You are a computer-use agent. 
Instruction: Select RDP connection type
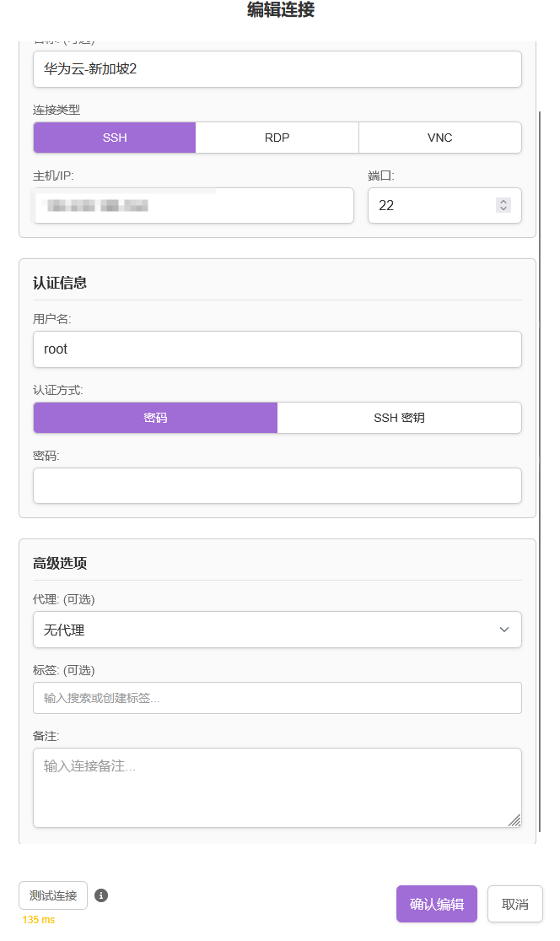click(x=277, y=138)
